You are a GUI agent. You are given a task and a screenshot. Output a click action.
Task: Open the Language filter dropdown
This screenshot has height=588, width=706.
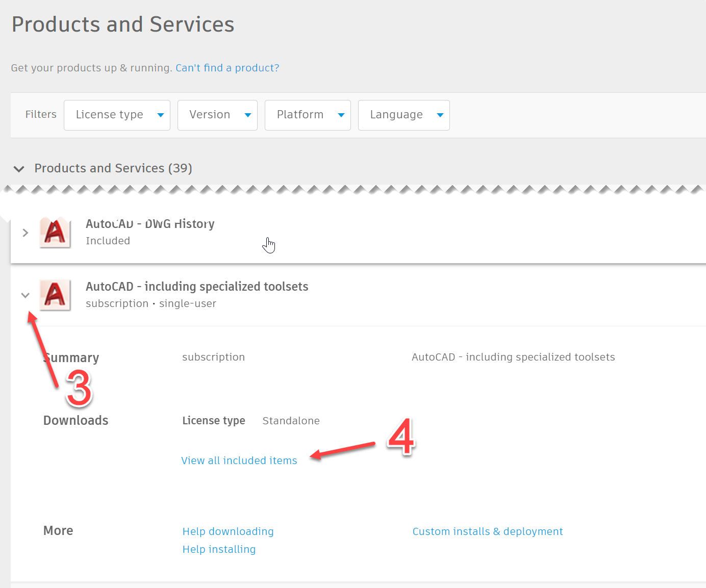point(404,115)
